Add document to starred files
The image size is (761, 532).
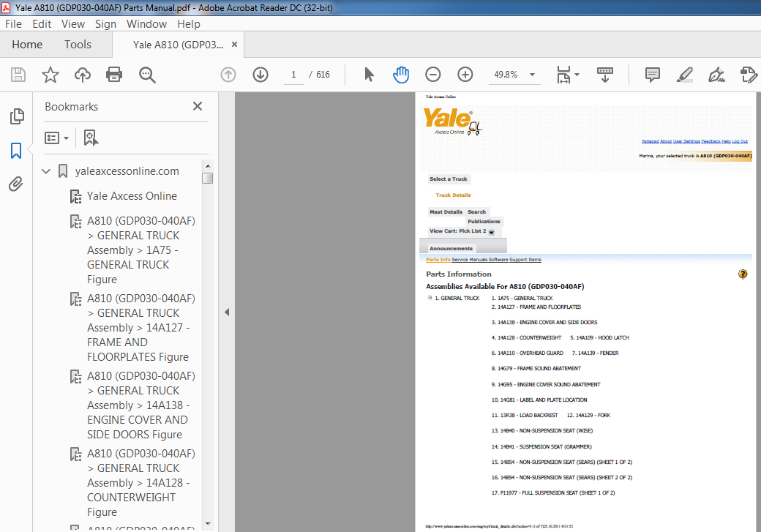pos(50,75)
